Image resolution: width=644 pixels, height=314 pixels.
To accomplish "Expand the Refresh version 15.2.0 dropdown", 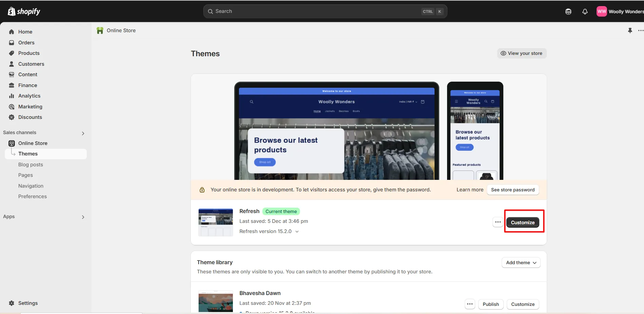I will (x=297, y=232).
